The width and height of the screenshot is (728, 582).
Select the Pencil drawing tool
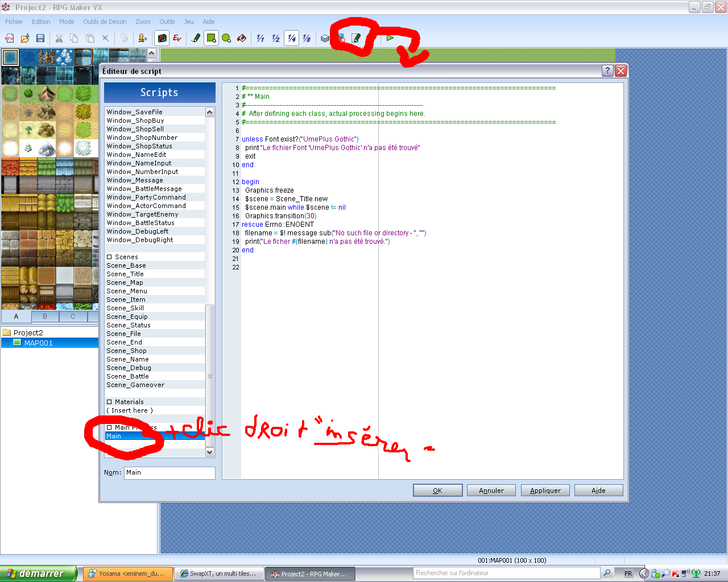coord(196,38)
